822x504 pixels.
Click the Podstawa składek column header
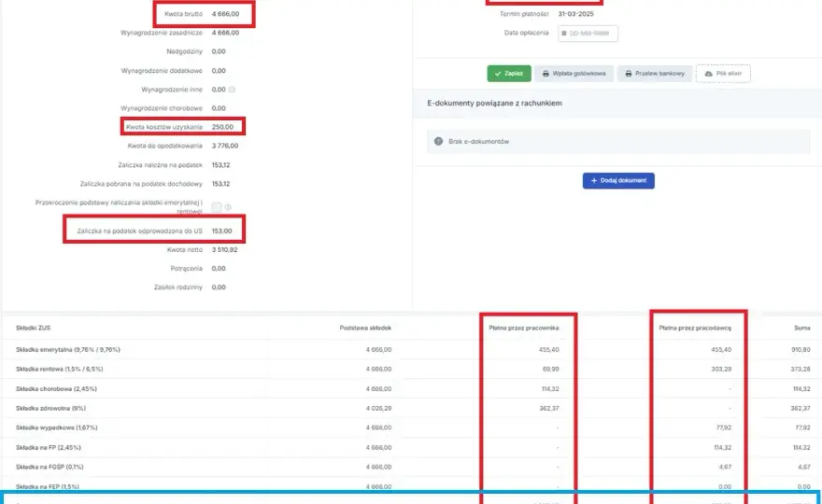click(365, 328)
